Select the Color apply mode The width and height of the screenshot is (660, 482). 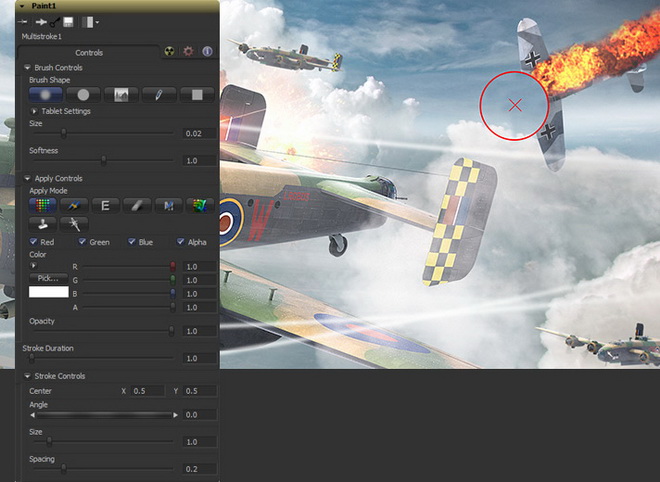point(43,205)
